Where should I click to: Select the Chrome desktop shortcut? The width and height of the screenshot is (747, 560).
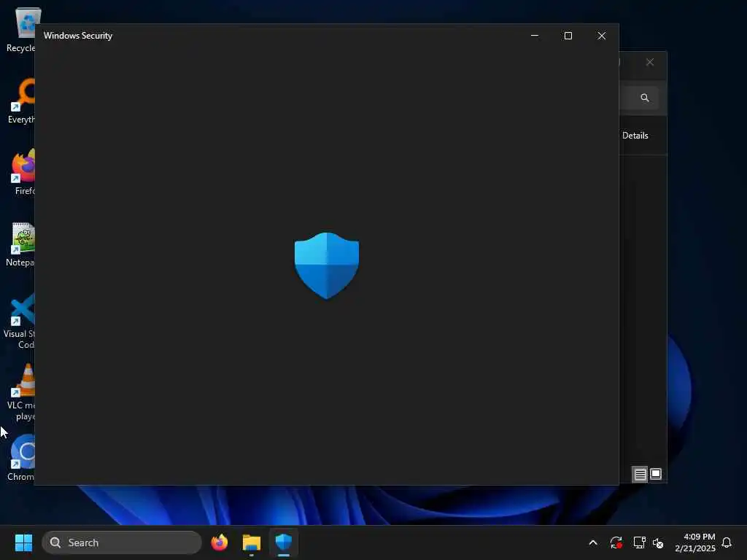(21, 458)
